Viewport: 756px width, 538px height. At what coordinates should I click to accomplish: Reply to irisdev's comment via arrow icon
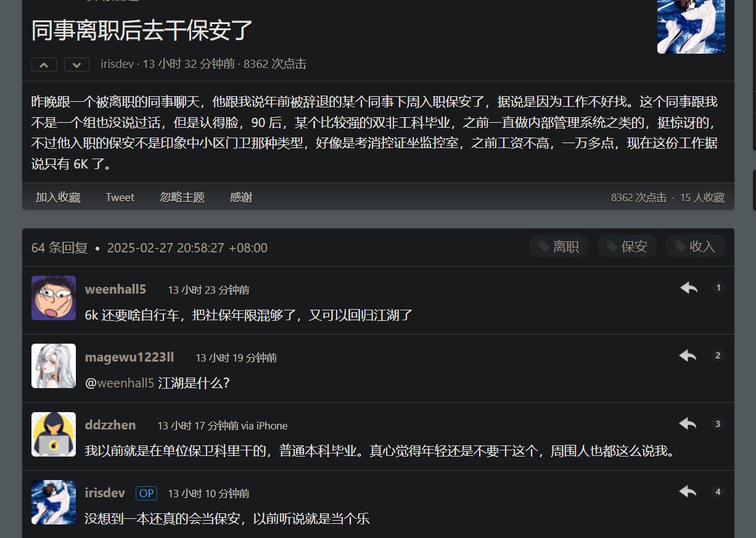pyautogui.click(x=688, y=491)
